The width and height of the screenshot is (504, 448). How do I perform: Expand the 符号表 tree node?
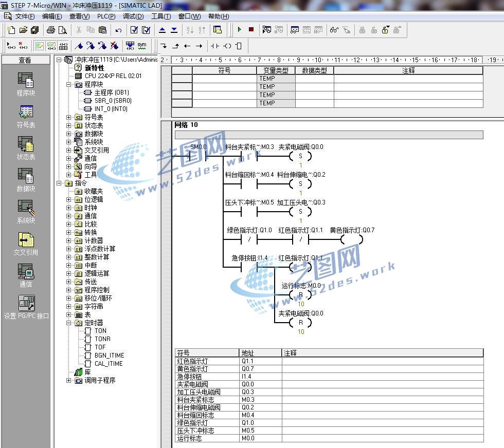(x=68, y=117)
